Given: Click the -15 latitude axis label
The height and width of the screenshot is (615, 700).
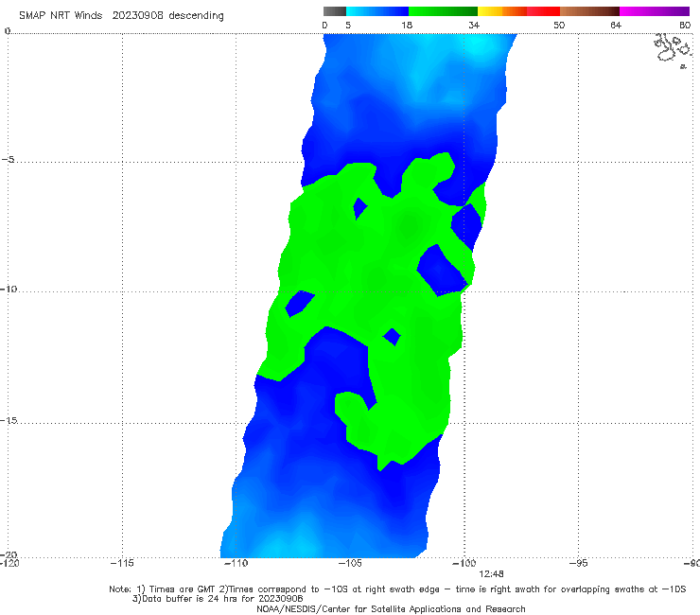Looking at the screenshot, I should pyautogui.click(x=8, y=420).
